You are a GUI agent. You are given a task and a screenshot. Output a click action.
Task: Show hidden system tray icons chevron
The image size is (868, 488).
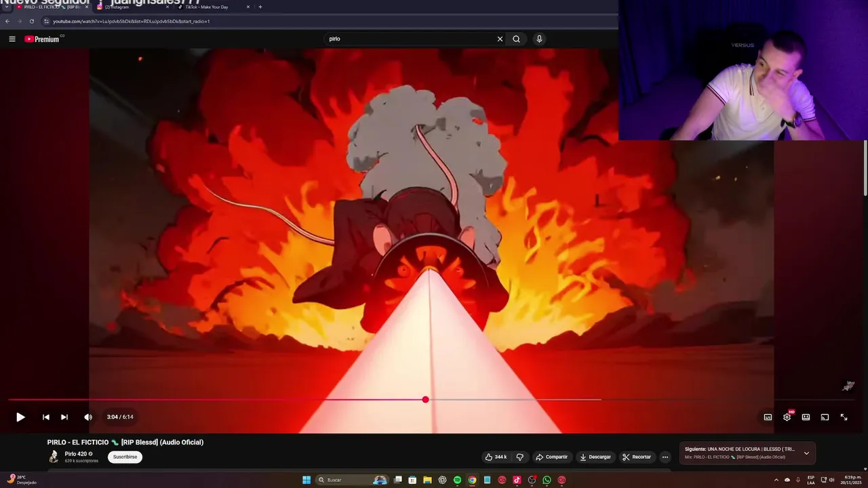click(776, 480)
